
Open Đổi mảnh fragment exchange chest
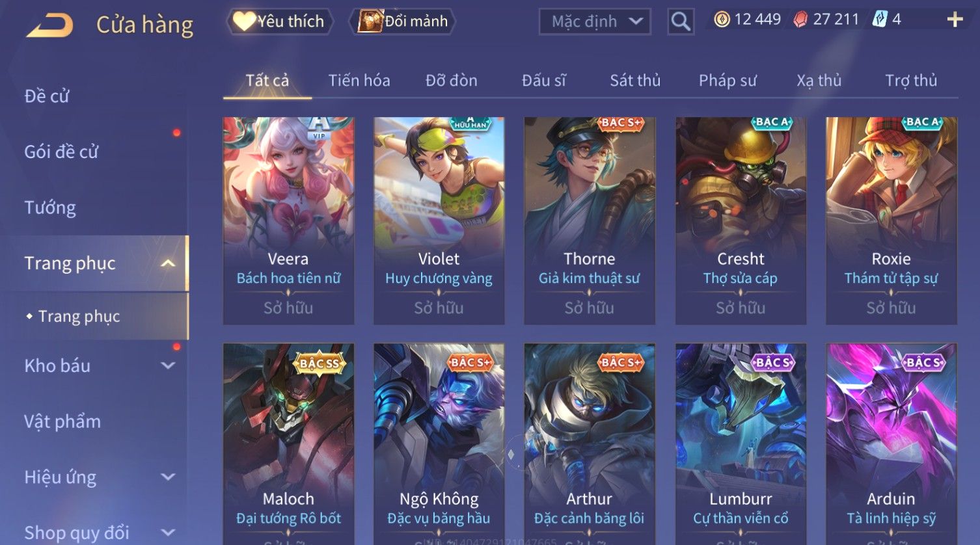(x=403, y=21)
